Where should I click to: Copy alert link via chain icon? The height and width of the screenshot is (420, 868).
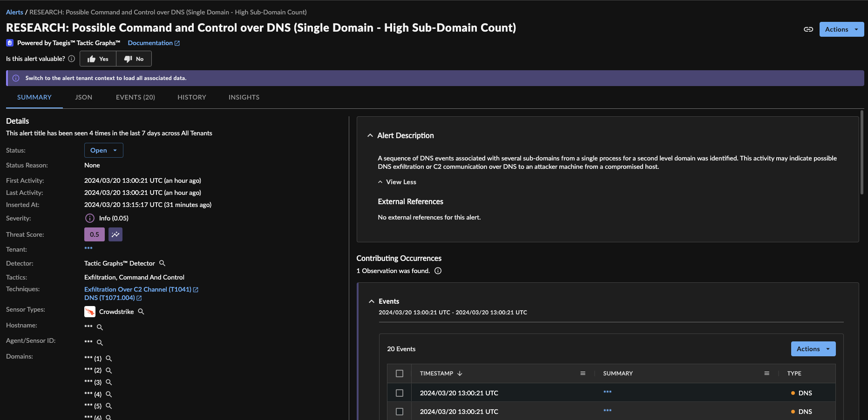pos(808,29)
